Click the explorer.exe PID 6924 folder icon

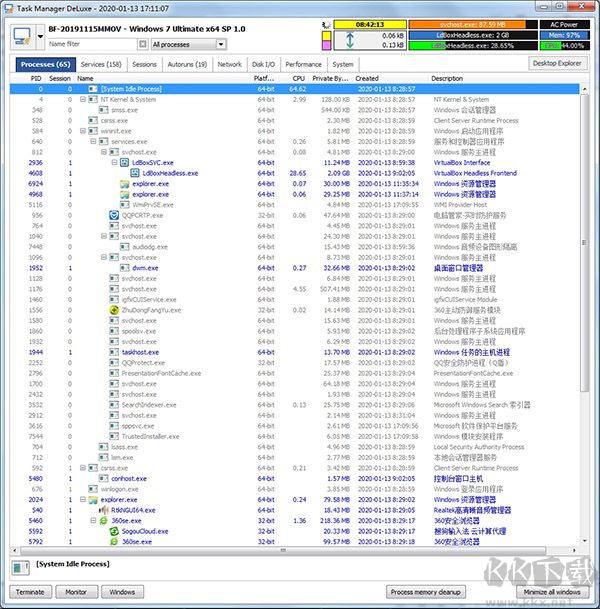pos(124,184)
